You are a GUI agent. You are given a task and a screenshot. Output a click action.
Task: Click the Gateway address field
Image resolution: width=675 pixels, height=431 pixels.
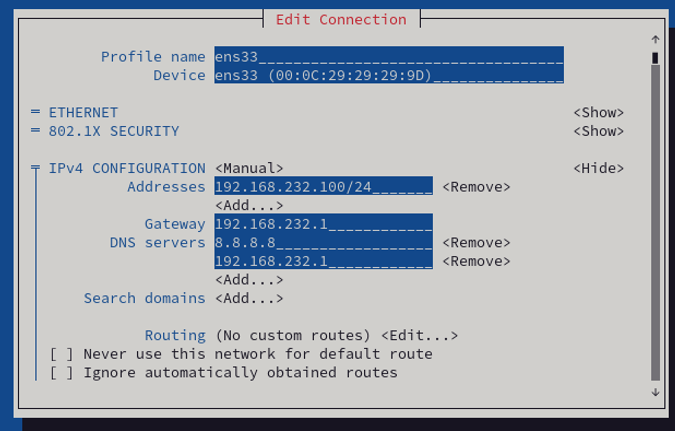(323, 224)
